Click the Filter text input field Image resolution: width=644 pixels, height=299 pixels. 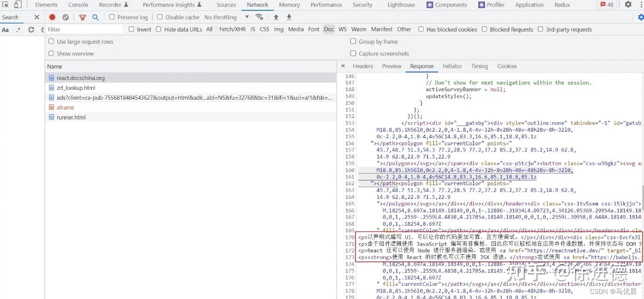85,29
